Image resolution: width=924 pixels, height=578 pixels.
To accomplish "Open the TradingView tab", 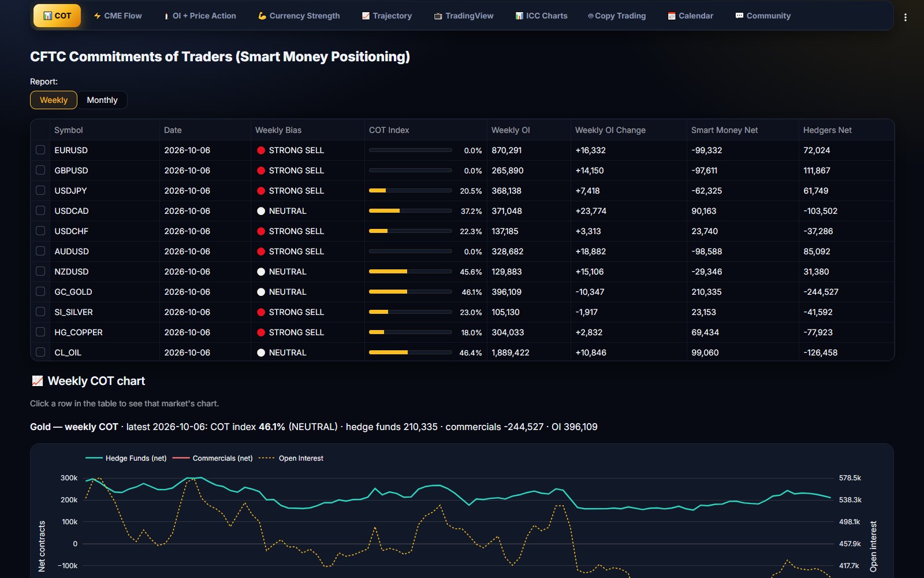I will click(464, 16).
